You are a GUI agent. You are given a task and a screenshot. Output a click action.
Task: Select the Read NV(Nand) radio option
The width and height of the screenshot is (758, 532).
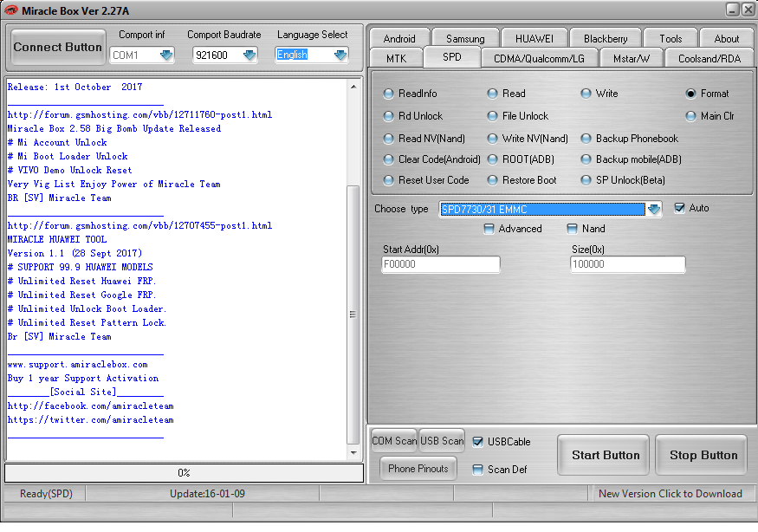pos(388,139)
